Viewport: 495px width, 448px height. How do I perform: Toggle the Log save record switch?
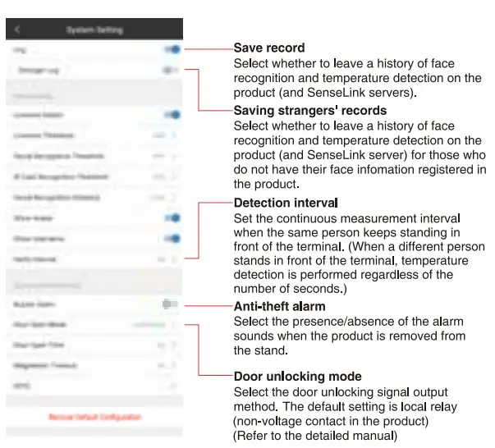click(x=171, y=50)
